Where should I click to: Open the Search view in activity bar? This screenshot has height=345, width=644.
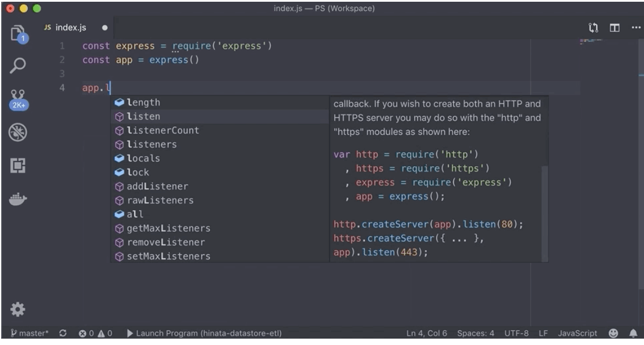[x=18, y=65]
